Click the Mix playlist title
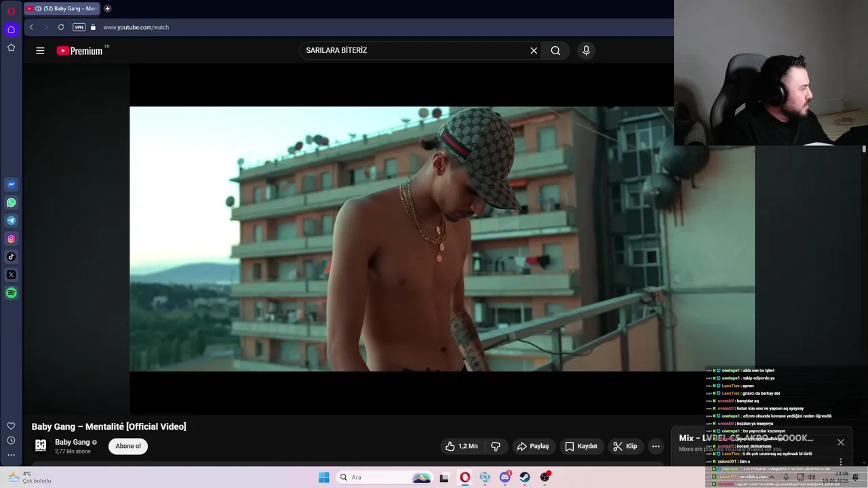 point(746,438)
